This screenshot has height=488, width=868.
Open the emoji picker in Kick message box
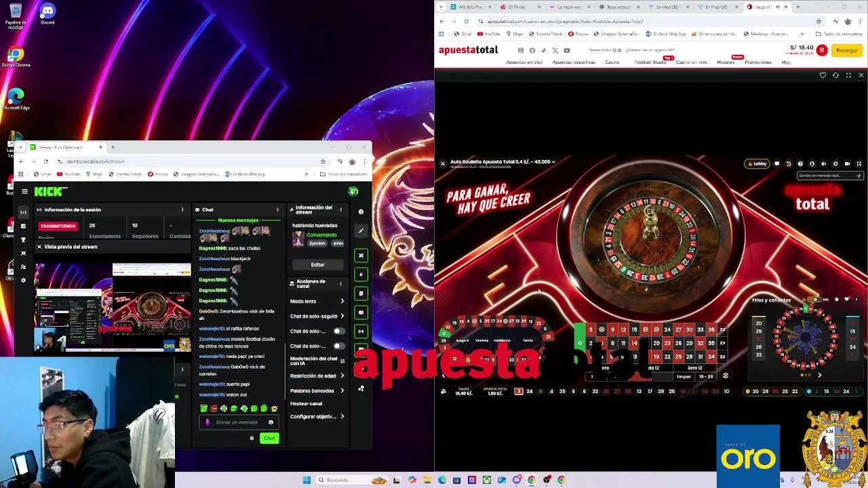pos(271,422)
